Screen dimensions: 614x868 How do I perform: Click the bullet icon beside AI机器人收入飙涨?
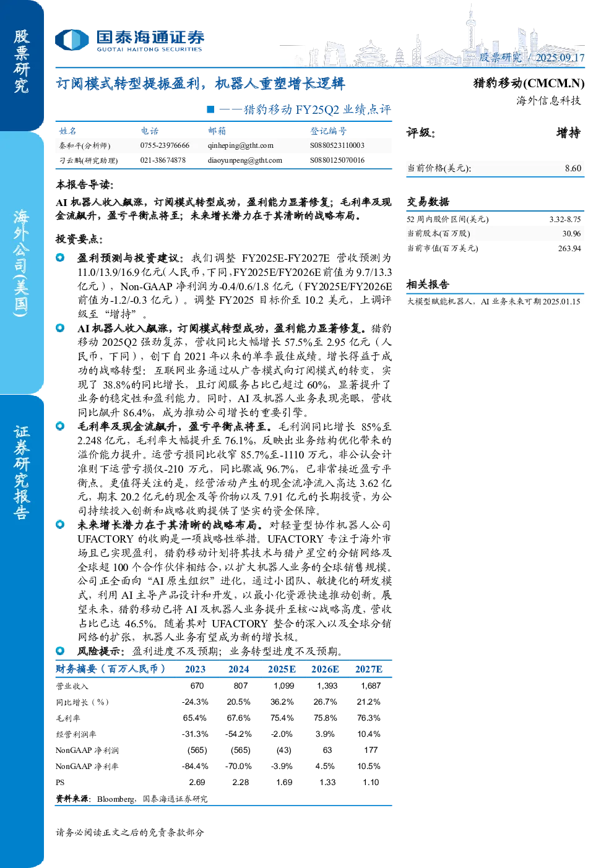[x=60, y=328]
